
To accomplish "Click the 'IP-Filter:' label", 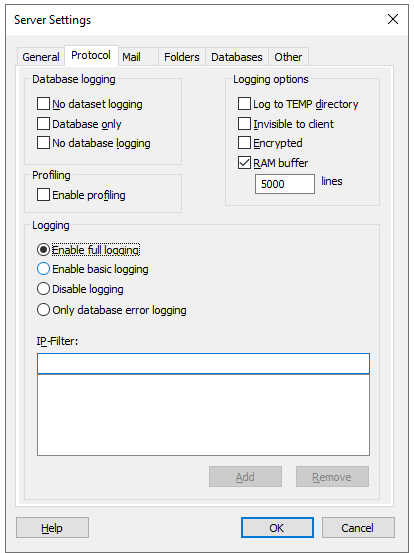I will pos(57,341).
